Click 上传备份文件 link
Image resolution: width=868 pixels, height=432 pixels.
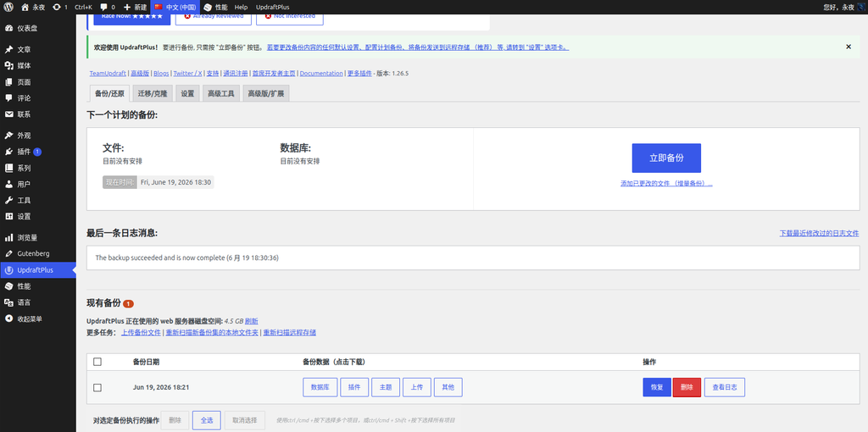coord(142,332)
